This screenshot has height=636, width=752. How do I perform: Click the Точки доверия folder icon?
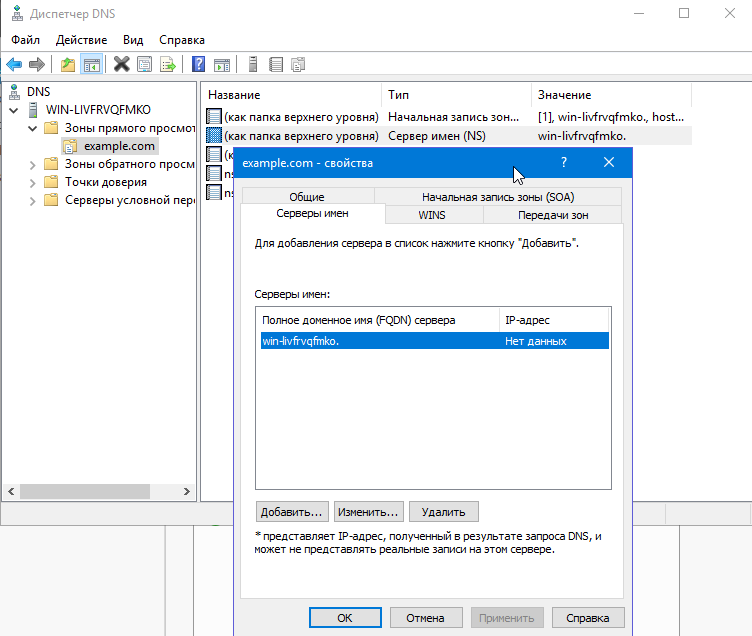[x=51, y=182]
